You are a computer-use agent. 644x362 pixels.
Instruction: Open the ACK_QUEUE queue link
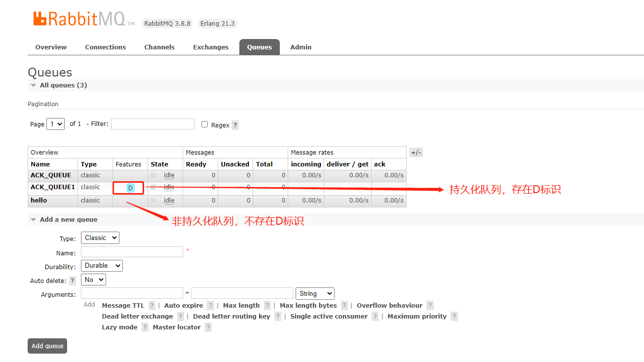(x=51, y=175)
